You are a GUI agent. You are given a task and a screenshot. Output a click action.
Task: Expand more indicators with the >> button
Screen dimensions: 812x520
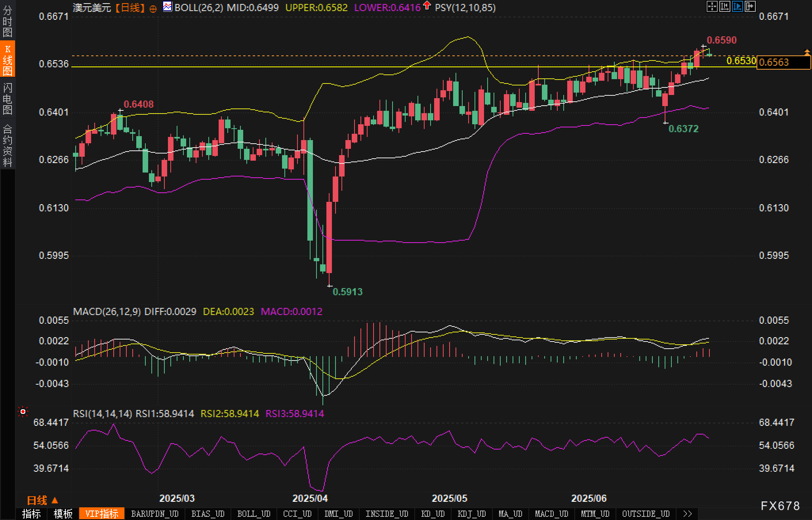[688, 514]
